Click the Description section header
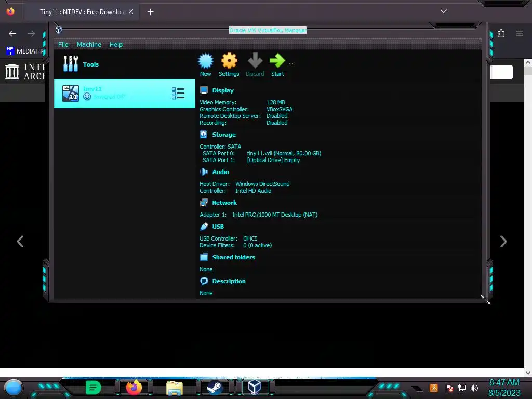The width and height of the screenshot is (532, 399). pyautogui.click(x=229, y=281)
